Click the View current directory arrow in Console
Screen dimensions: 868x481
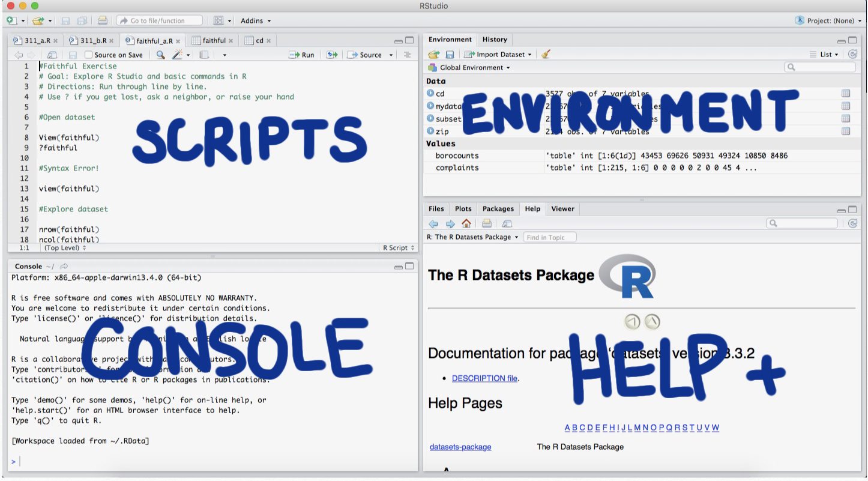[64, 266]
